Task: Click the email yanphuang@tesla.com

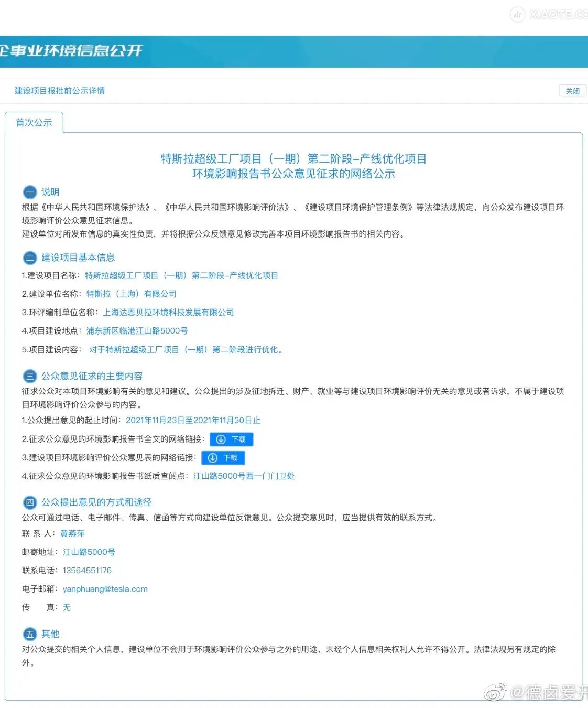Action: 105,589
